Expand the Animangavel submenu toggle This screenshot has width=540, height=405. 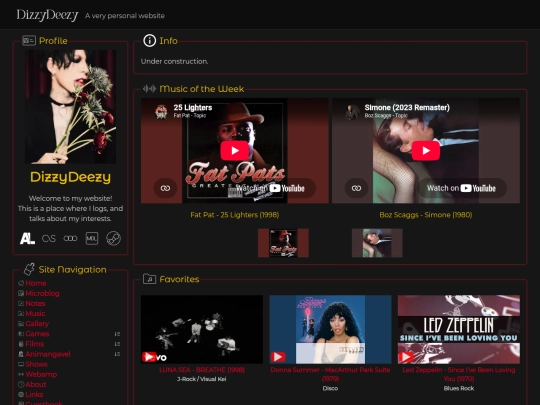click(117, 354)
